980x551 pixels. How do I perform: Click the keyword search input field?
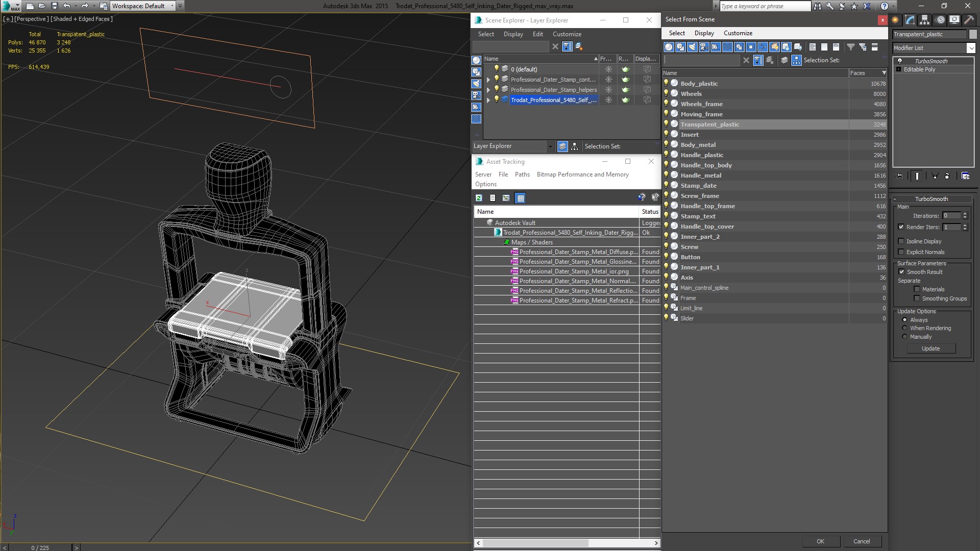pyautogui.click(x=765, y=6)
